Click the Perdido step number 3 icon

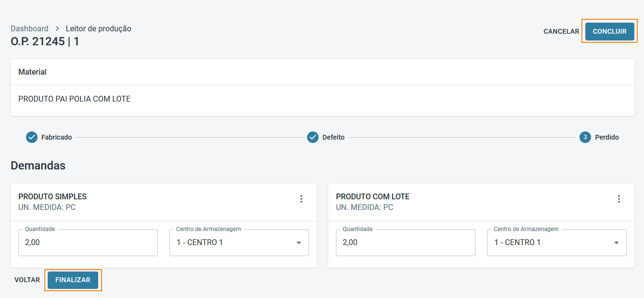585,137
